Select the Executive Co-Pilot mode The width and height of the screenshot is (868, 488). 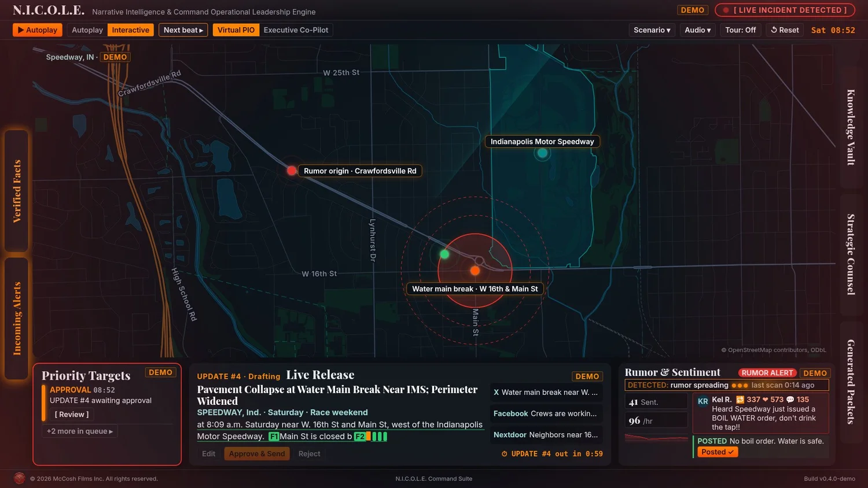click(296, 30)
